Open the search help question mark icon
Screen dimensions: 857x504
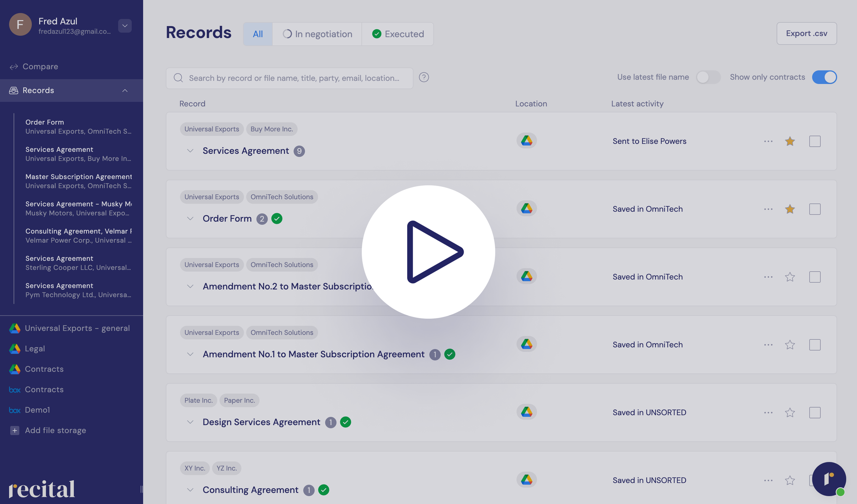coord(424,77)
